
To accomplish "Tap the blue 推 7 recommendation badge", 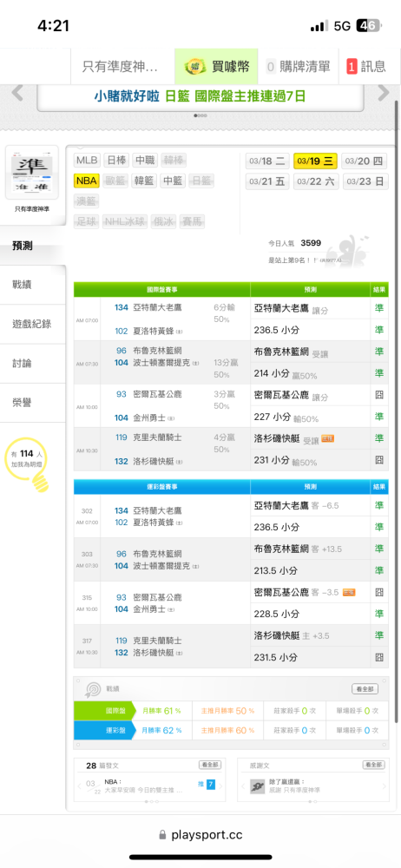I will click(207, 784).
